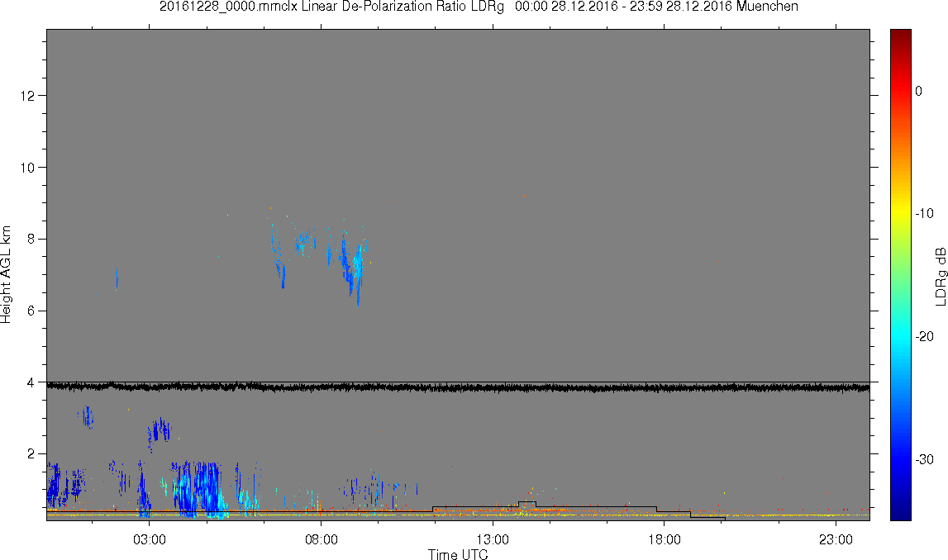The height and width of the screenshot is (560, 948).
Task: Click the 'LDRg dB' colorbar label
Action: (x=940, y=276)
